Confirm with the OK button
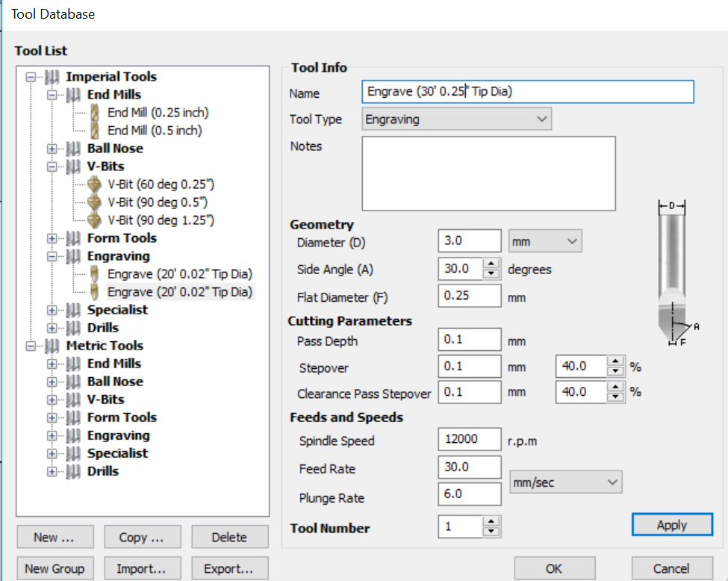 coord(554,568)
